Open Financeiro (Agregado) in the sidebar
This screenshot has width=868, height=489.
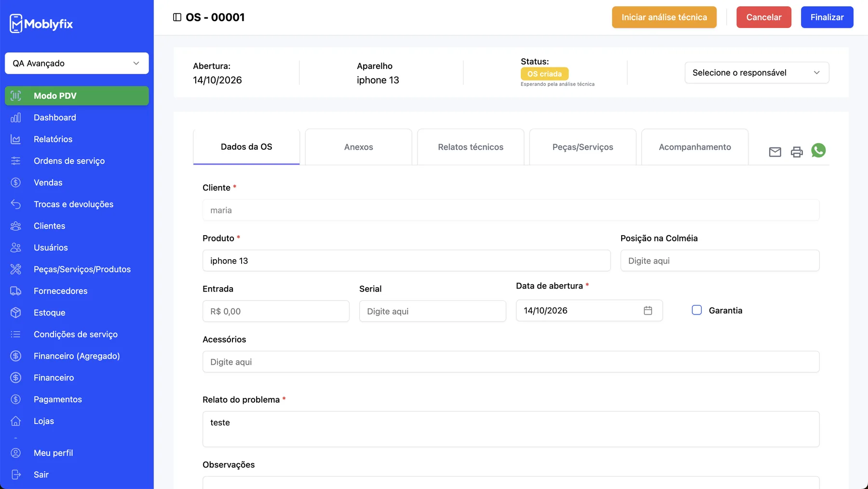[77, 356]
